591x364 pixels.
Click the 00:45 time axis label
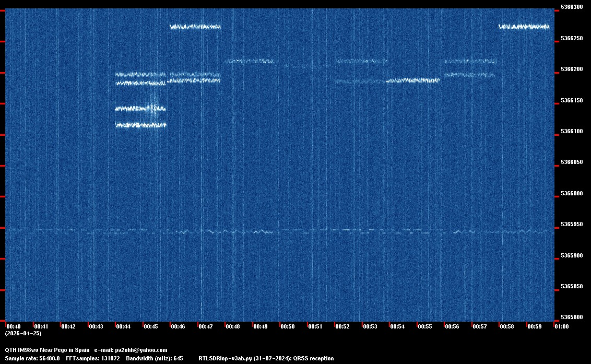151,326
